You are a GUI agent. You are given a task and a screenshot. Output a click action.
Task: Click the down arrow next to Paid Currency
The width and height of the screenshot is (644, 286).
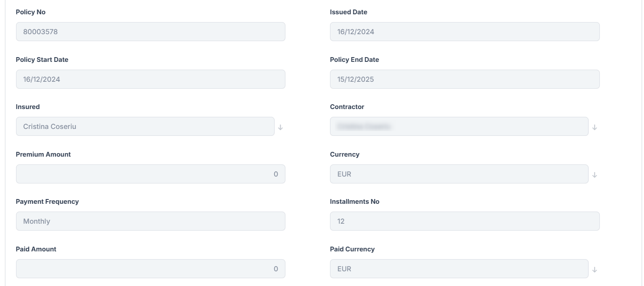pyautogui.click(x=595, y=270)
